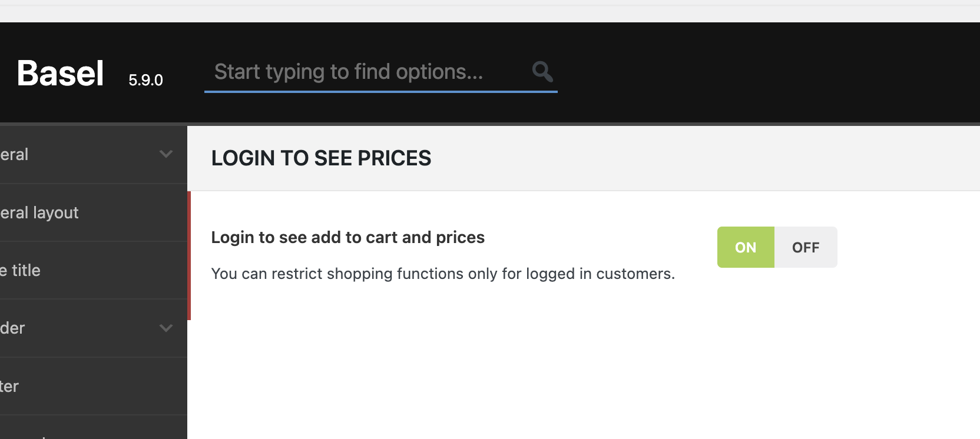The height and width of the screenshot is (439, 980).
Task: Turn ON login to see prices
Action: click(x=746, y=247)
